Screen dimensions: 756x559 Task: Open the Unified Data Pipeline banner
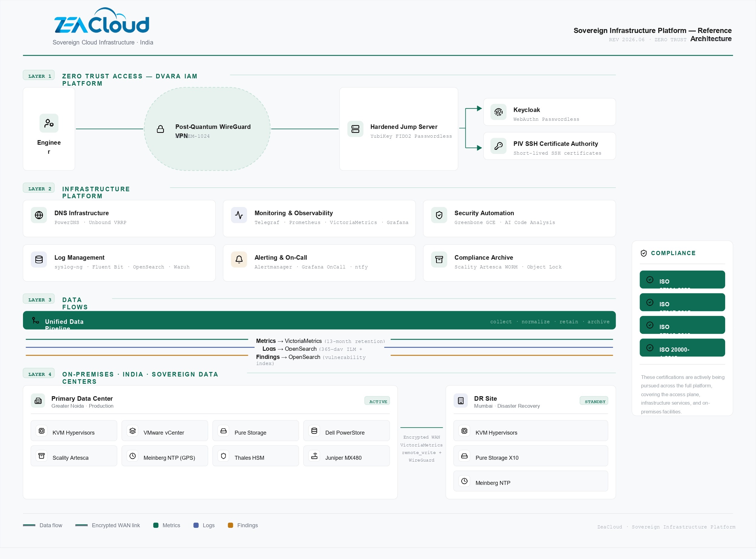(x=319, y=320)
